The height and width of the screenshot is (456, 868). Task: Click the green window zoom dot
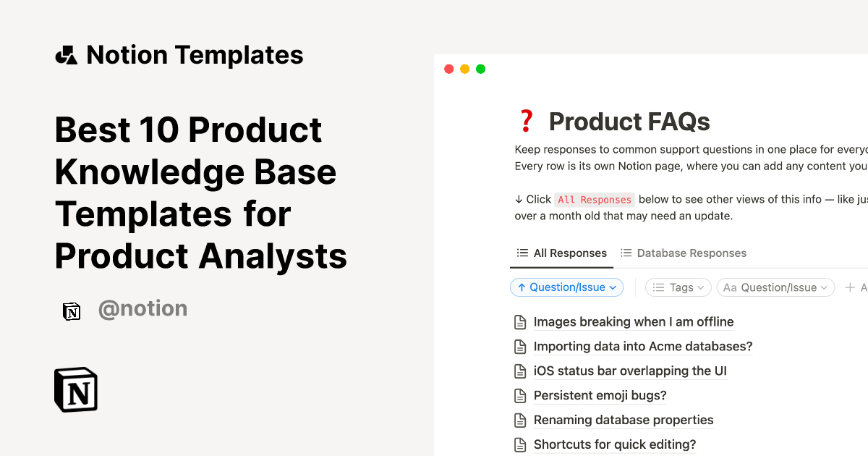pos(480,69)
